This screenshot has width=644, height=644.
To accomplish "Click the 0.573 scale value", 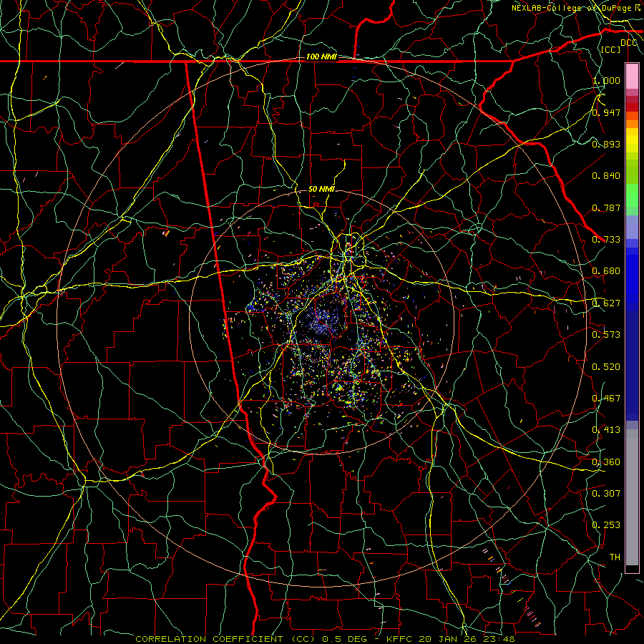I will pos(606,335).
